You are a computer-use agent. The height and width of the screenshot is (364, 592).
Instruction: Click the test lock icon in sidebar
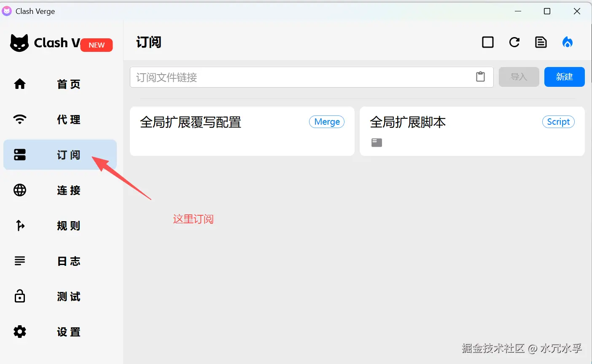[20, 296]
